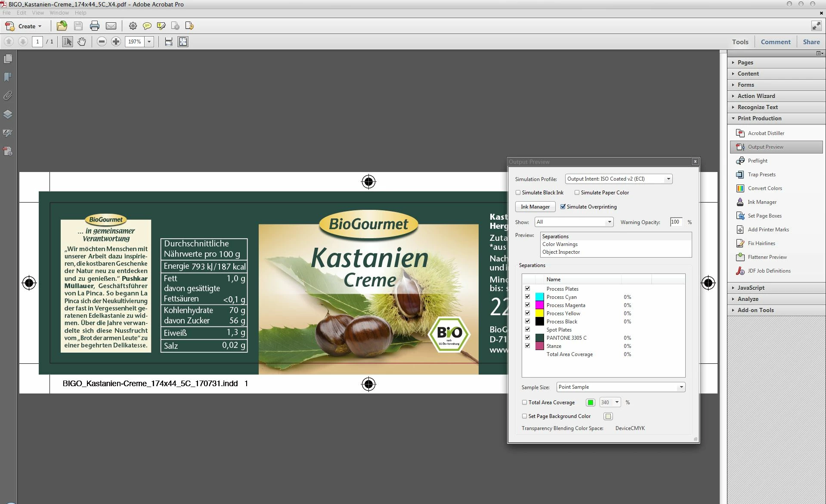Open the Preflight tool
This screenshot has width=826, height=504.
pos(757,161)
